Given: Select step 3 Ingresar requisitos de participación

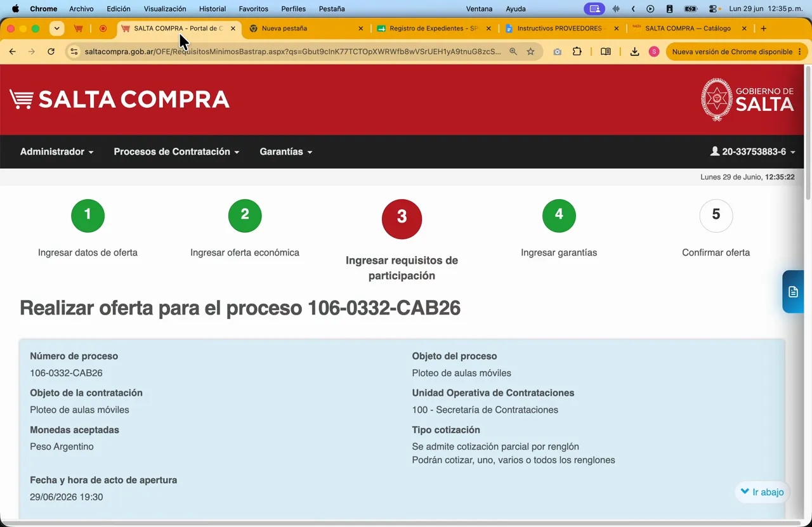Looking at the screenshot, I should pyautogui.click(x=402, y=219).
